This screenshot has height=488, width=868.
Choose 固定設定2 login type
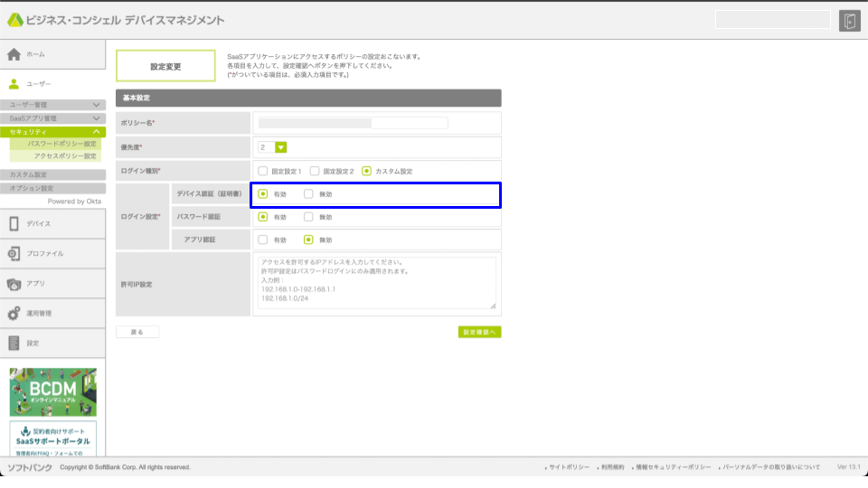coord(315,171)
